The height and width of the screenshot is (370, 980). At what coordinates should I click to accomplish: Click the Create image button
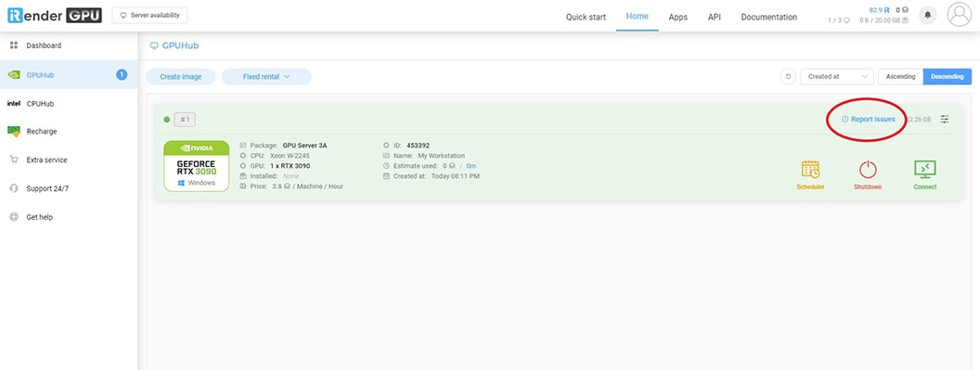tap(181, 77)
